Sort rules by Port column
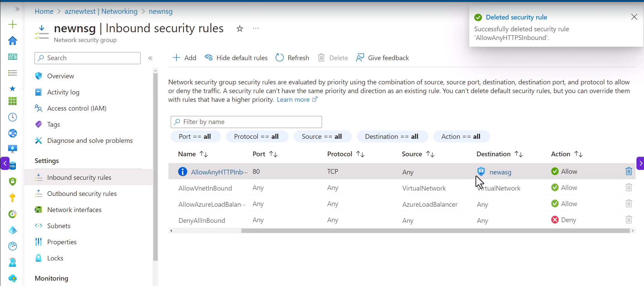This screenshot has width=644, height=286. pos(265,154)
